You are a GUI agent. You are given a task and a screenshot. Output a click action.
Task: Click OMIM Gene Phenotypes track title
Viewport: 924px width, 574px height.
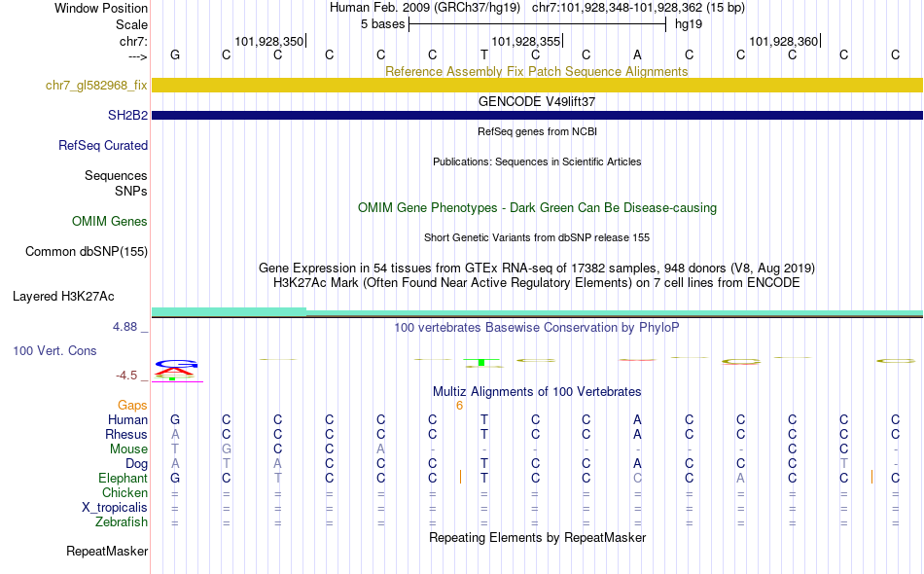click(x=537, y=208)
